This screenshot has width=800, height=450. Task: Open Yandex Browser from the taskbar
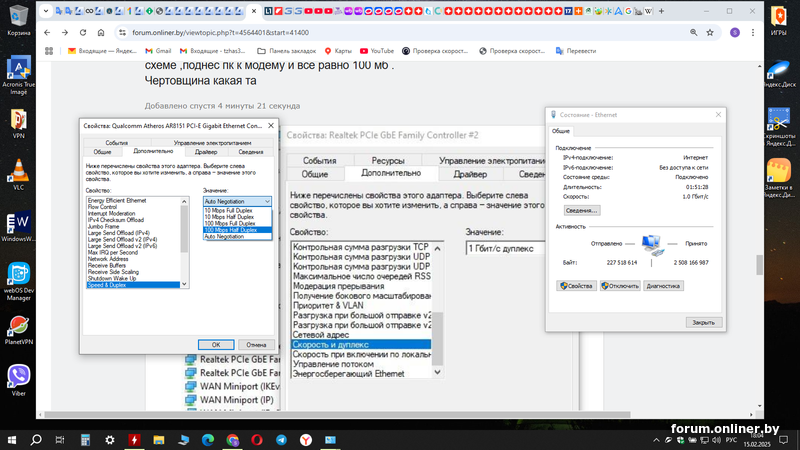[306, 440]
